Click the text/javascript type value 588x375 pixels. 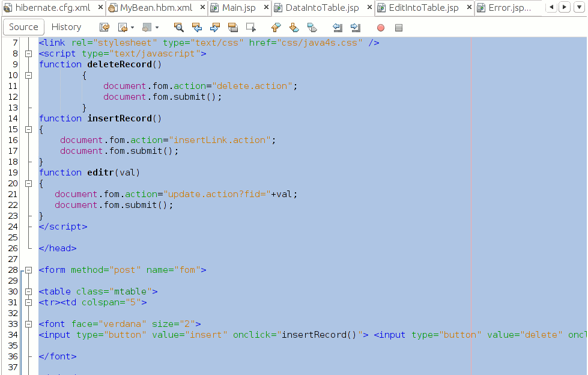tap(154, 53)
